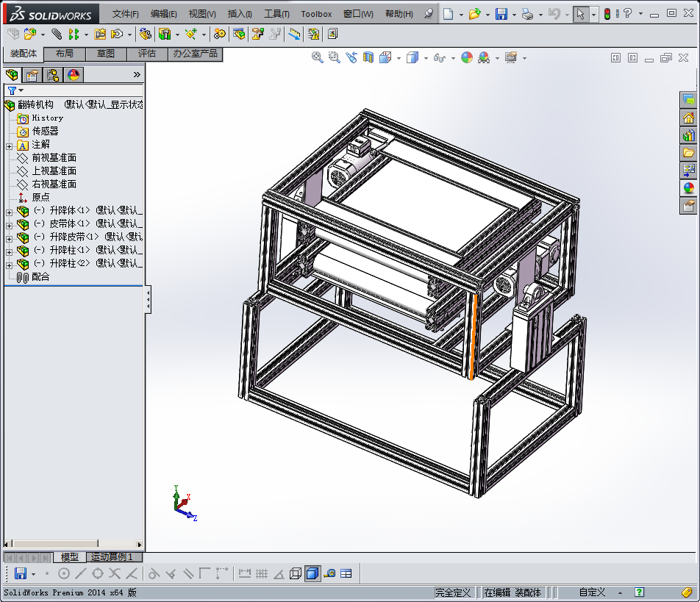This screenshot has height=602, width=700.
Task: Open the DisplayManager tab icon
Action: click(x=74, y=74)
